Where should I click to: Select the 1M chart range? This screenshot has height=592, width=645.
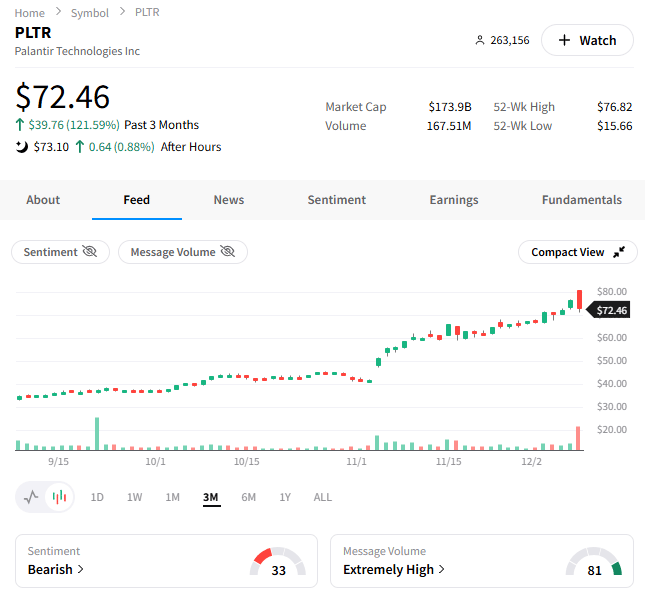(172, 497)
